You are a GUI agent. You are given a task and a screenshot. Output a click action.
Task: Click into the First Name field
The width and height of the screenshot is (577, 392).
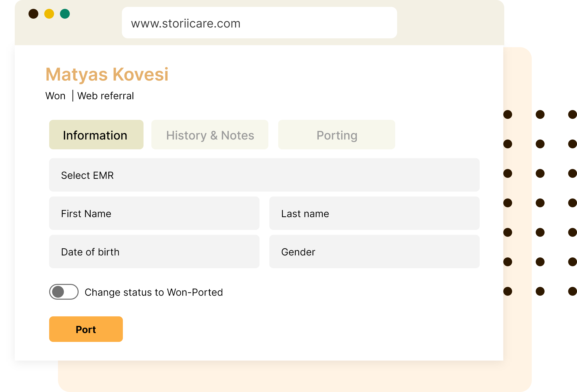(x=154, y=213)
